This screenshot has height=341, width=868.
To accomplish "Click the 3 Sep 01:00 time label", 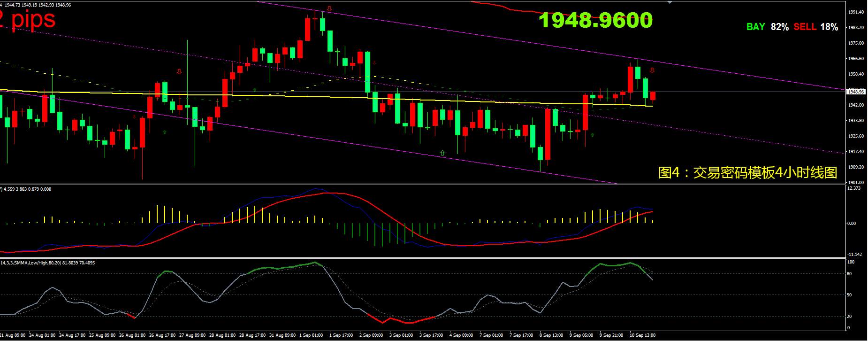I will 402,335.
